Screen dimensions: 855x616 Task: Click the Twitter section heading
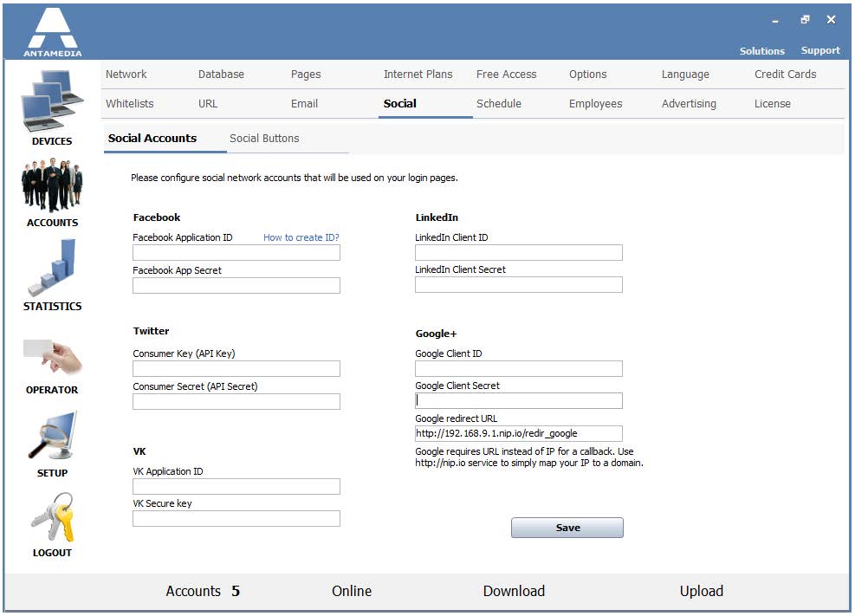[151, 331]
